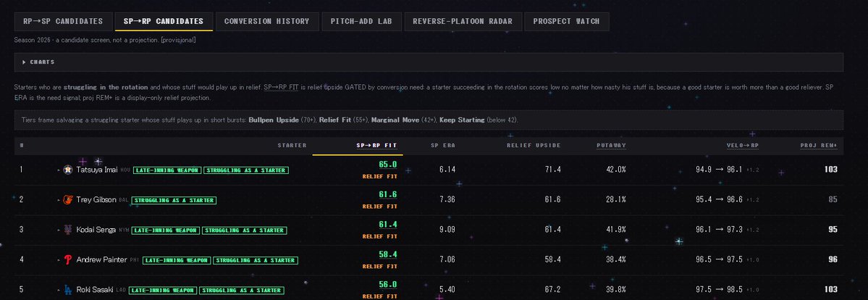Image resolution: width=868 pixels, height=300 pixels.
Task: Sort by Starter column header
Action: click(x=292, y=146)
